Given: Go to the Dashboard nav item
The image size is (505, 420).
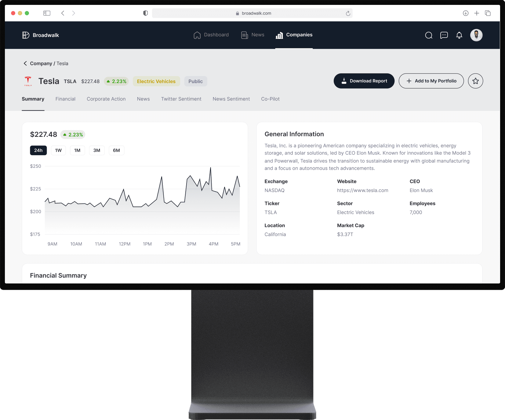Looking at the screenshot, I should pyautogui.click(x=211, y=35).
